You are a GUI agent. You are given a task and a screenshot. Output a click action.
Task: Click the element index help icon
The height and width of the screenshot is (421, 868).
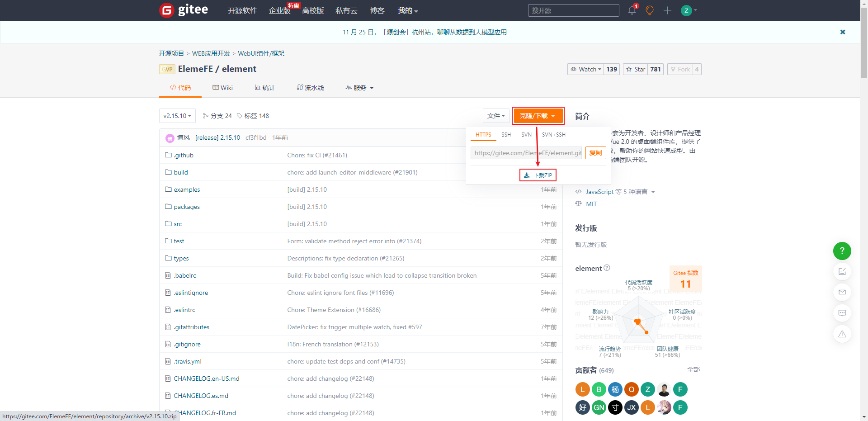click(607, 268)
